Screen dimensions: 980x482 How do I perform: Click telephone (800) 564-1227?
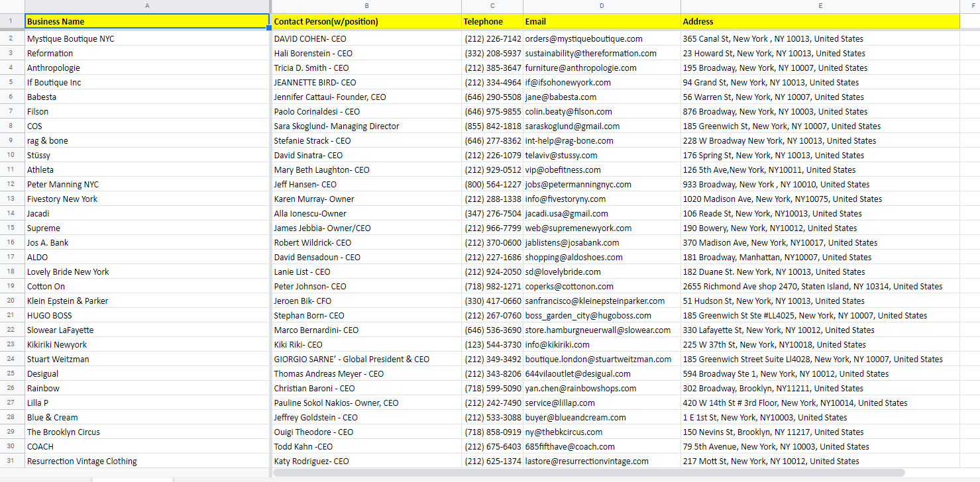tap(492, 184)
